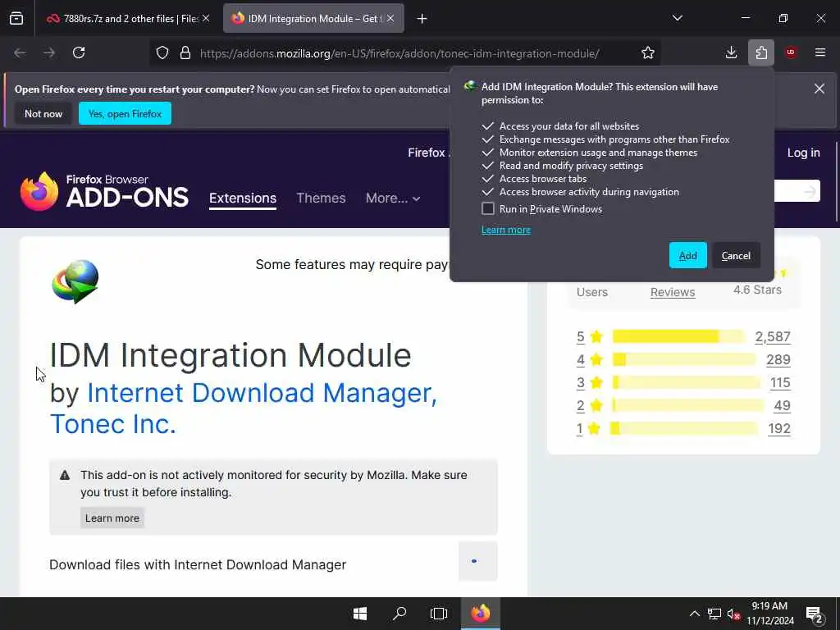Open the Firefox hamburger menu
The width and height of the screenshot is (840, 630).
tap(820, 52)
